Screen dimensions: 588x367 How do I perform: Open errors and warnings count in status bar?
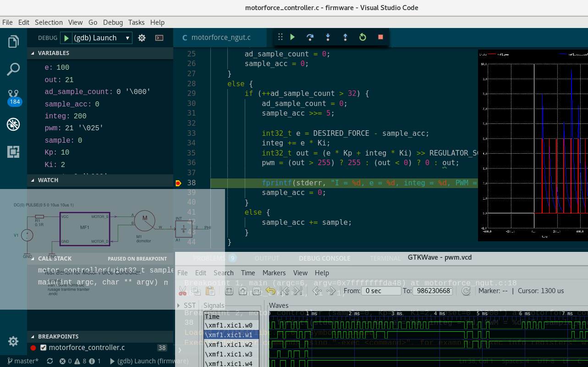pyautogui.click(x=80, y=361)
